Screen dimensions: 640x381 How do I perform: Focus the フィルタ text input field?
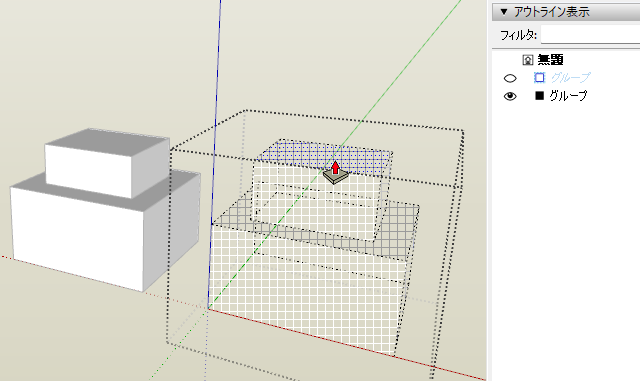point(590,35)
